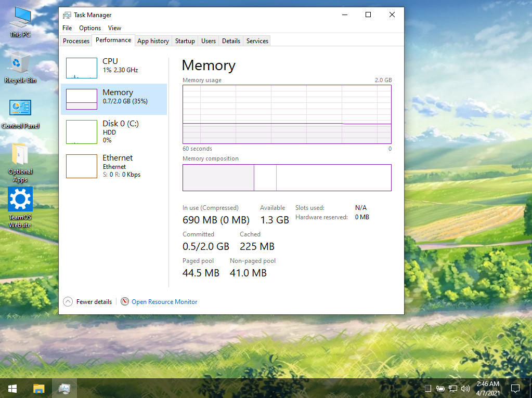Open the Optional Apps folder icon
The height and width of the screenshot is (398, 532).
pos(20,163)
